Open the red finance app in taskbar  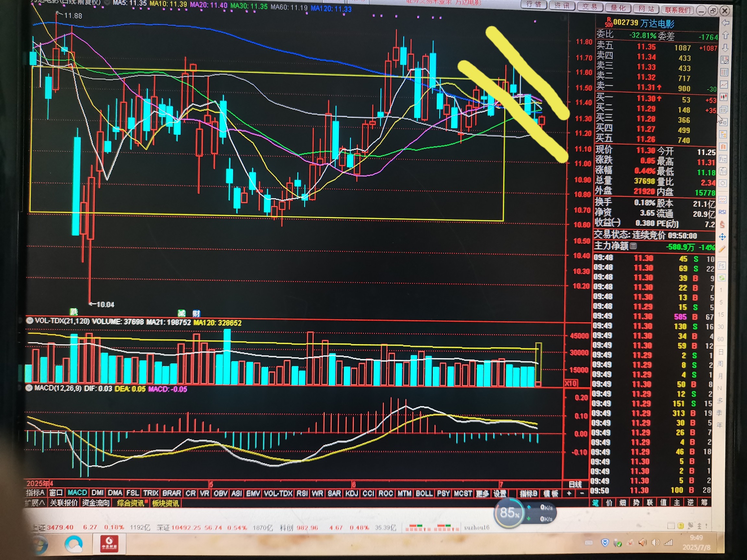[109, 543]
